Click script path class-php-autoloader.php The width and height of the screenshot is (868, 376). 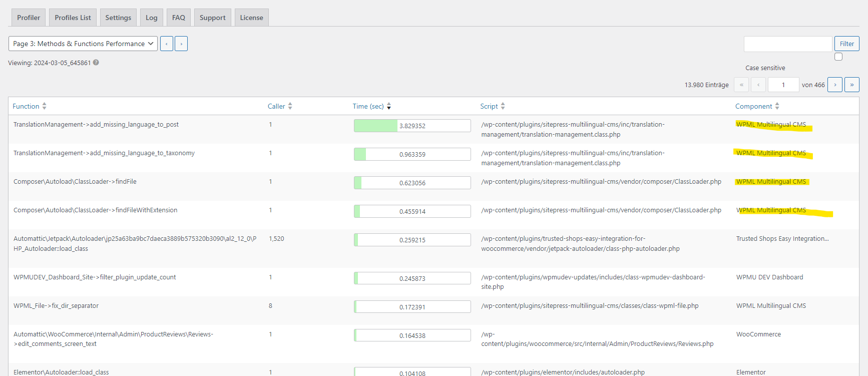click(x=580, y=243)
